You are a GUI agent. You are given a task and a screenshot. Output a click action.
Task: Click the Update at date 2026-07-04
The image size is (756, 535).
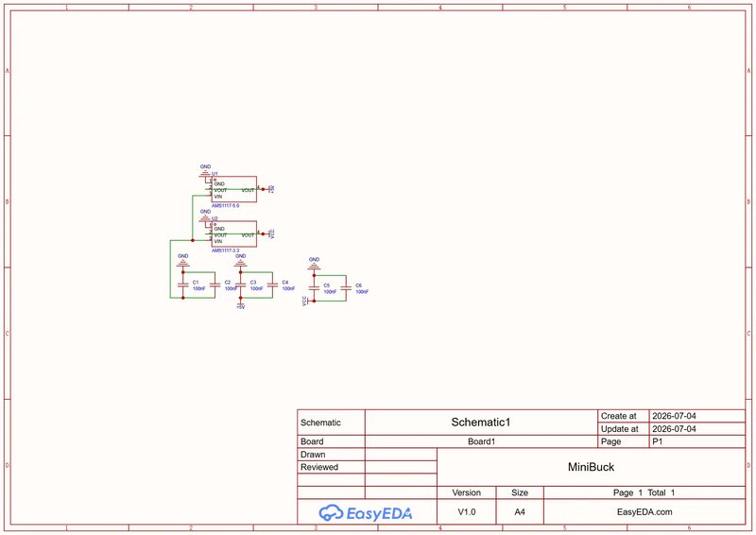point(674,429)
